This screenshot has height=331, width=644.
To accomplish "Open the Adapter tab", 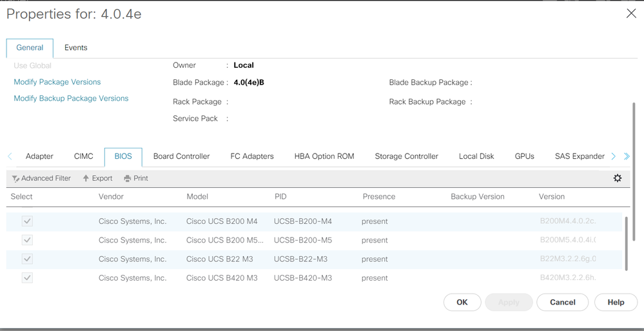I will click(39, 156).
